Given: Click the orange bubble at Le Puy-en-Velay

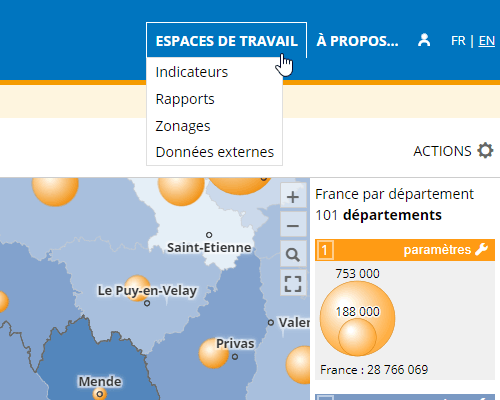Looking at the screenshot, I should 137,288.
